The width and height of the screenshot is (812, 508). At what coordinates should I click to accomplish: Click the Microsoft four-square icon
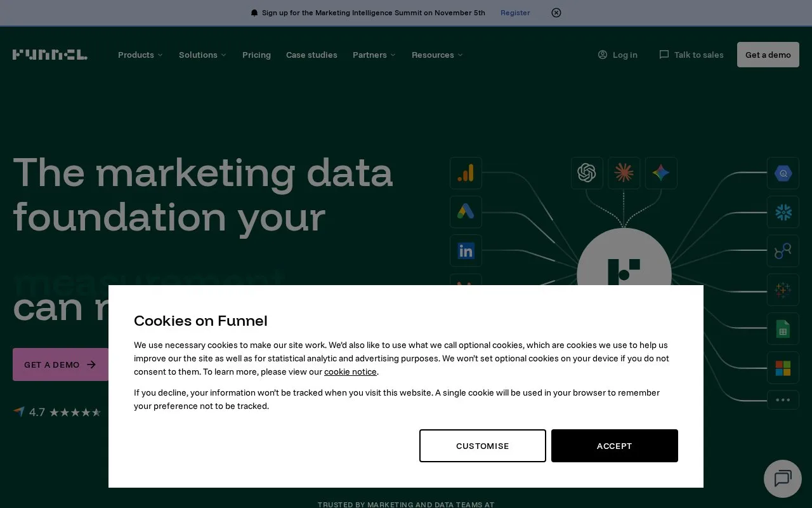783,368
